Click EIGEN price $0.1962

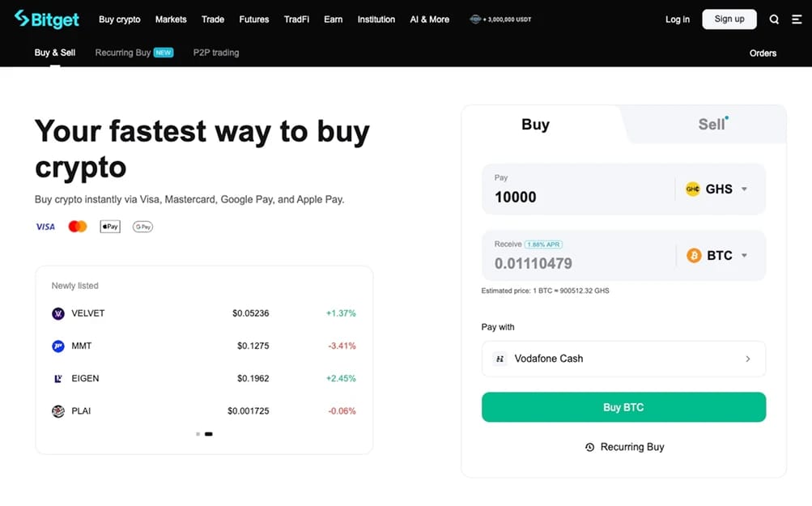click(253, 379)
